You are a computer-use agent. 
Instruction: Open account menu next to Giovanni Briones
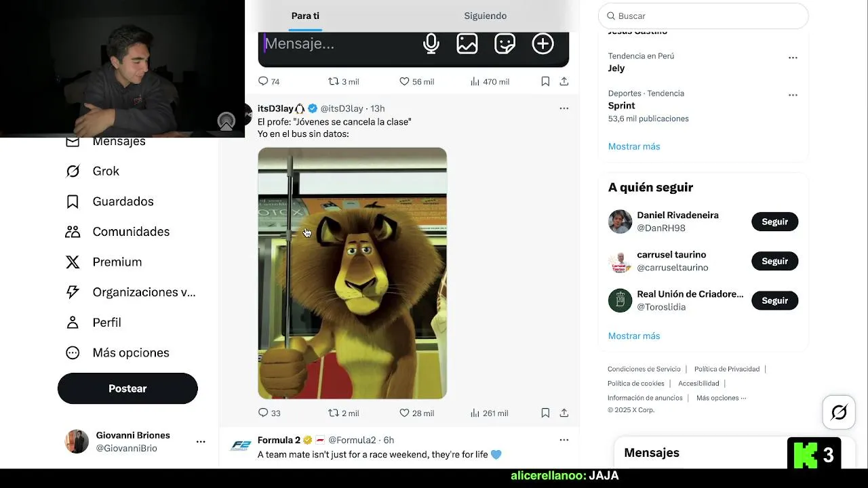(x=201, y=441)
